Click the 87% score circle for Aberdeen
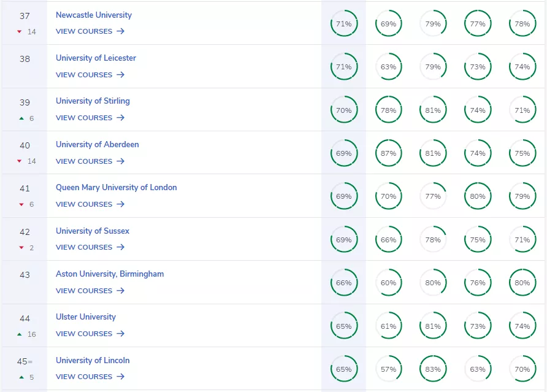This screenshot has height=392, width=547. [x=388, y=153]
